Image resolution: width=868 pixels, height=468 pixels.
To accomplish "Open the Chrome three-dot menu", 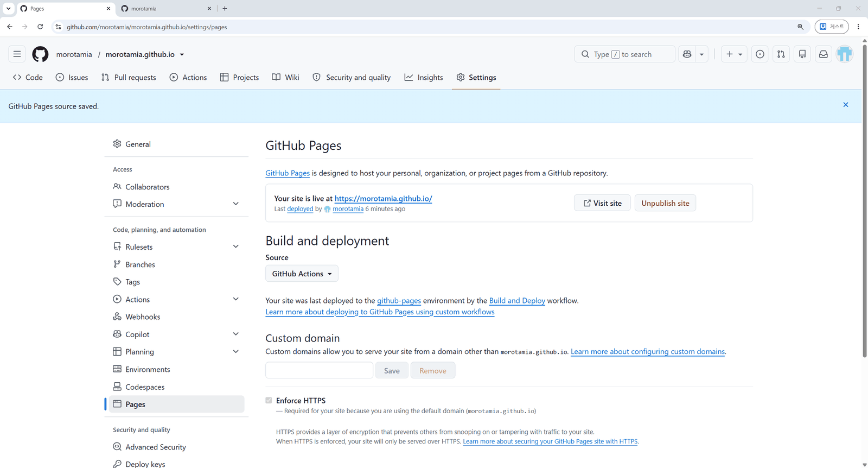I will (x=858, y=27).
